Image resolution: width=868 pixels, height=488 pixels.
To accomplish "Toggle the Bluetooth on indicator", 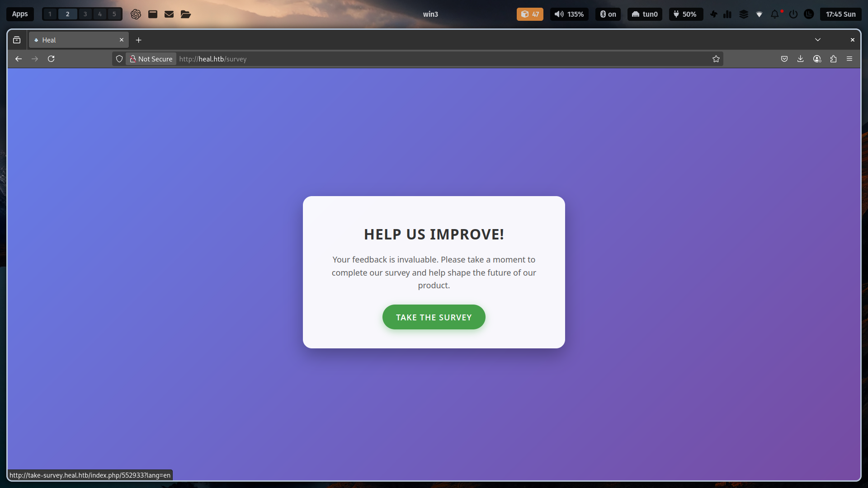I will coord(608,14).
